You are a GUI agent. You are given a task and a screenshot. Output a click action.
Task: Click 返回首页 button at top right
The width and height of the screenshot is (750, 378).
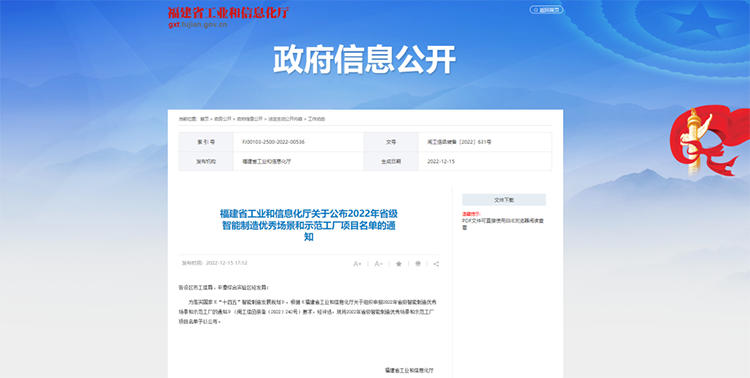[x=546, y=10]
